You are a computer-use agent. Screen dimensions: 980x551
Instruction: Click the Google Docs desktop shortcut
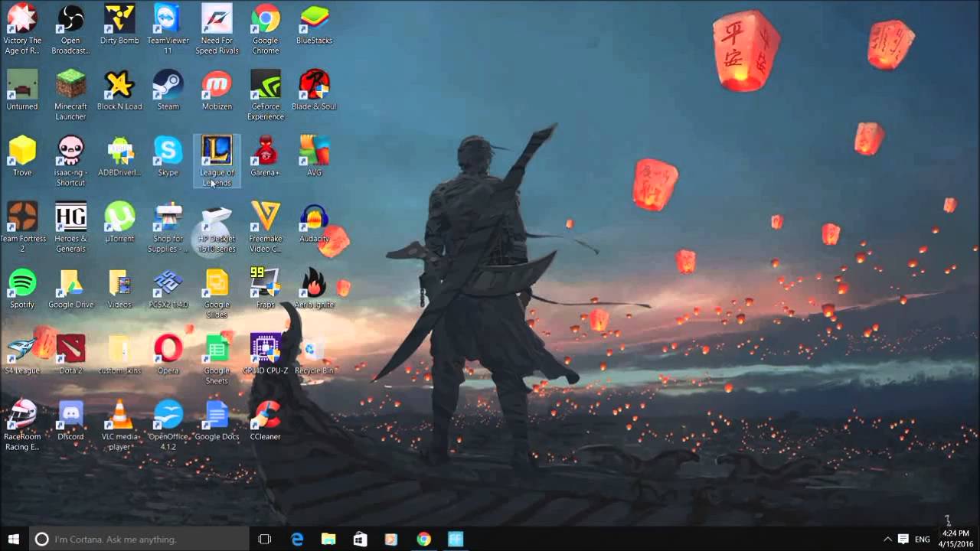pyautogui.click(x=217, y=421)
